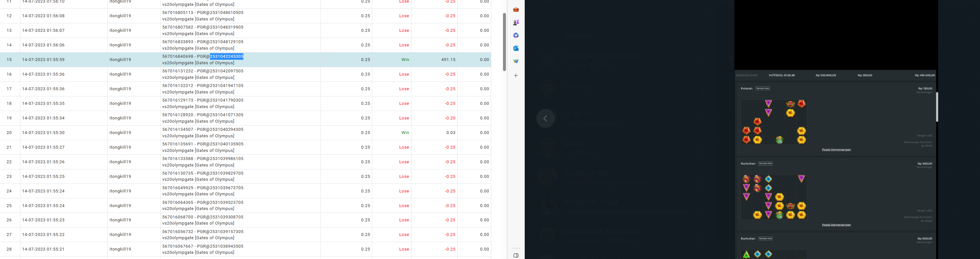This screenshot has width=980, height=259.
Task: Click Rp 533.900,00 balance in detail header
Action: pyautogui.click(x=826, y=75)
